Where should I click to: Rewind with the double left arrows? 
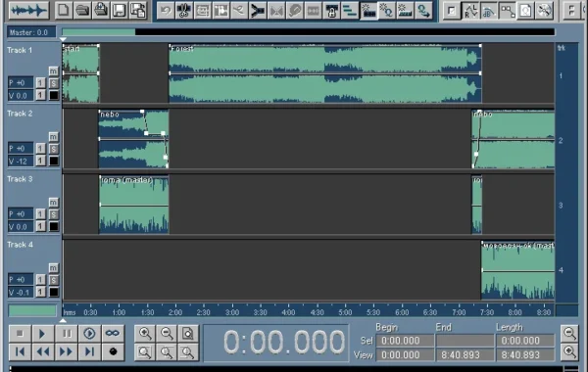coord(42,351)
